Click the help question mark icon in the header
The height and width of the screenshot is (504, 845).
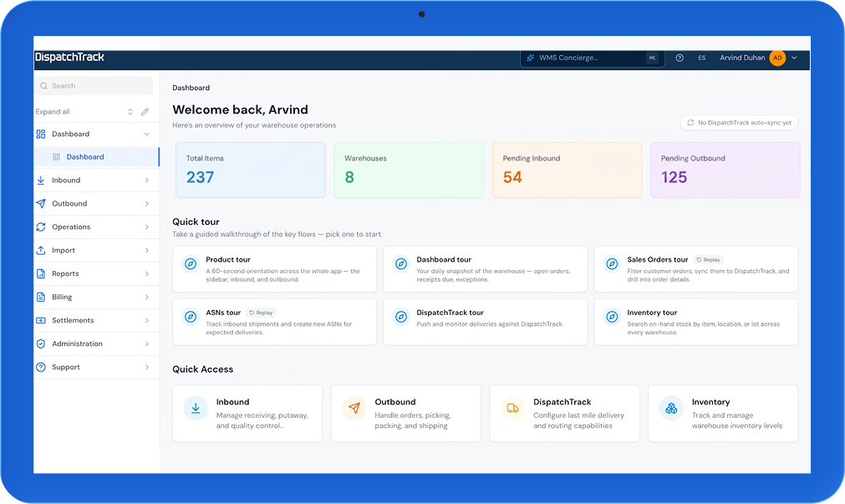tap(680, 58)
